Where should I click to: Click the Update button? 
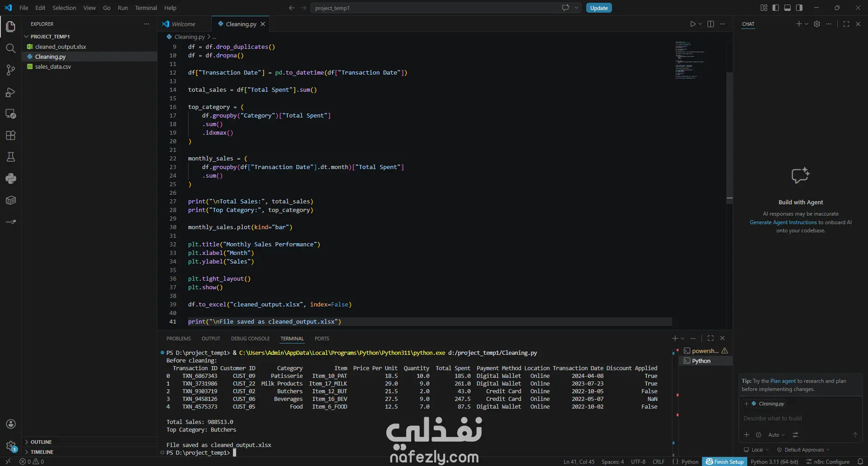599,8
